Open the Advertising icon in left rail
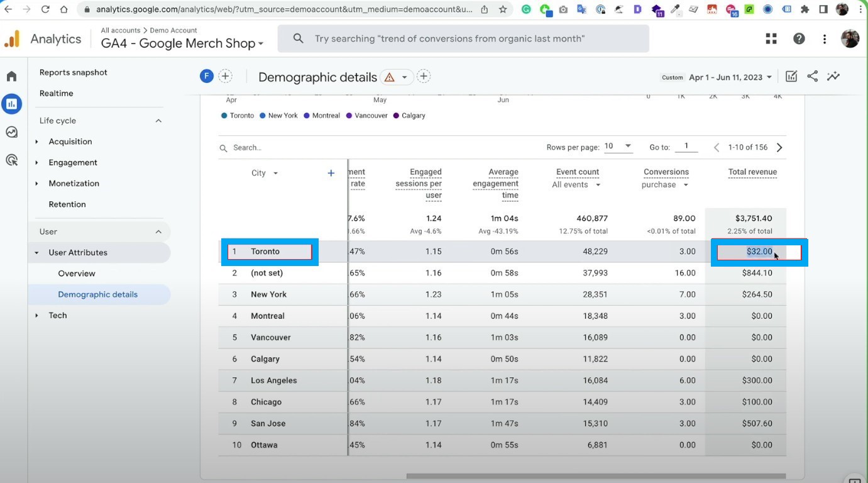868x483 pixels. [11, 160]
